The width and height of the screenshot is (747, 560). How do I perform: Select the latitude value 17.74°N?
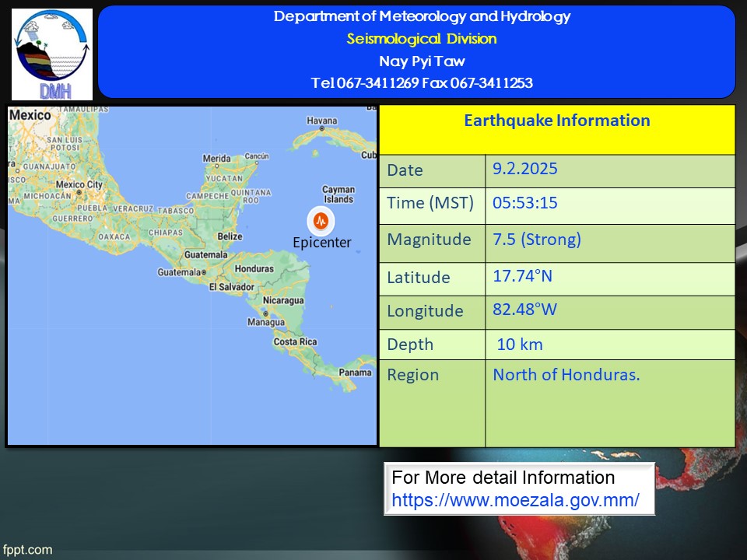click(523, 275)
